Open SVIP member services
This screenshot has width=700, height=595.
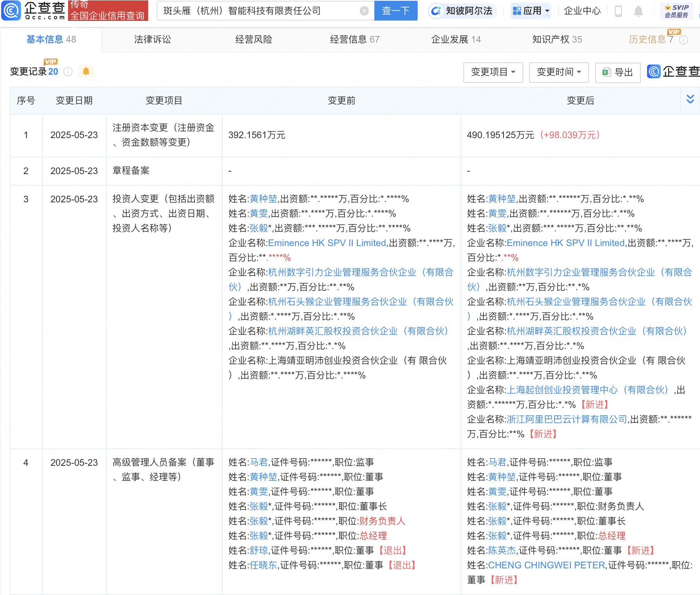676,11
